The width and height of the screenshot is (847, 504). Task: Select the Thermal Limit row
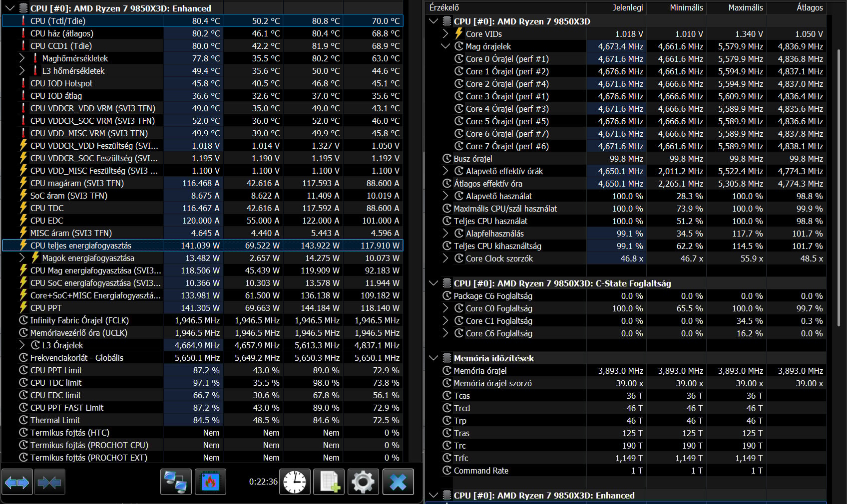[55, 420]
